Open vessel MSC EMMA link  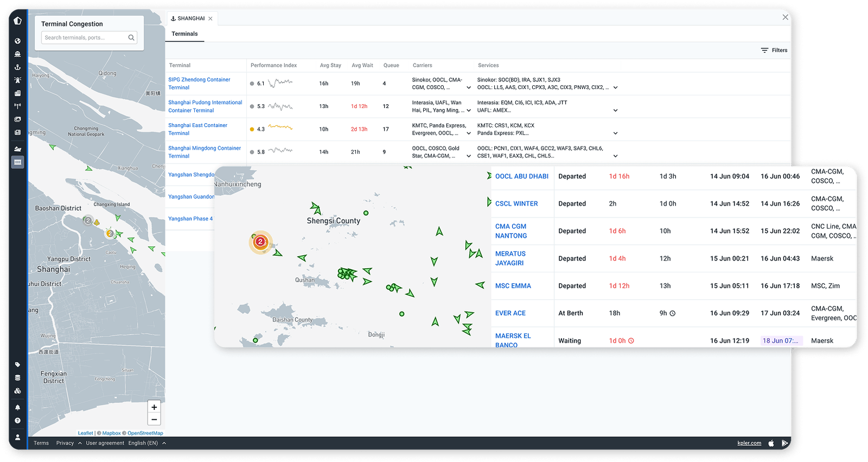click(x=513, y=286)
